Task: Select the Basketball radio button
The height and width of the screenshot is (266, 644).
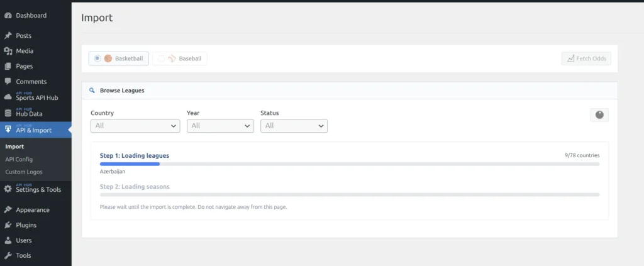Action: (x=97, y=58)
